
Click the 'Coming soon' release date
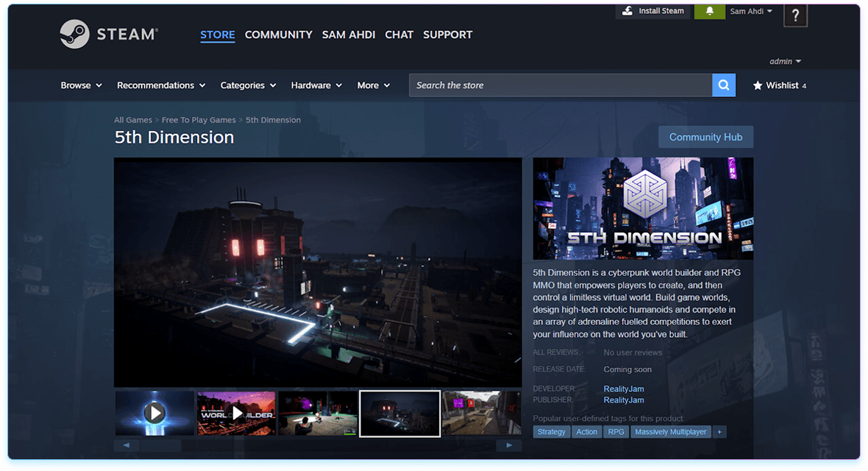[x=627, y=369]
